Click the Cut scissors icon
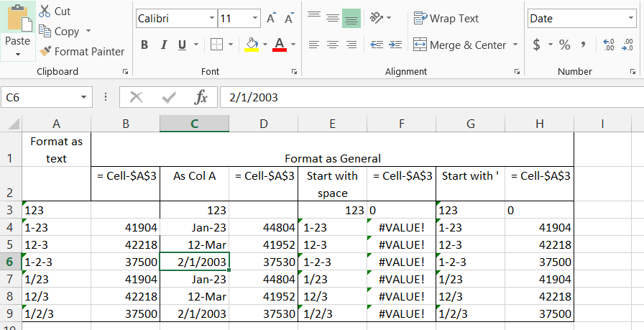The width and height of the screenshot is (644, 330). (45, 12)
